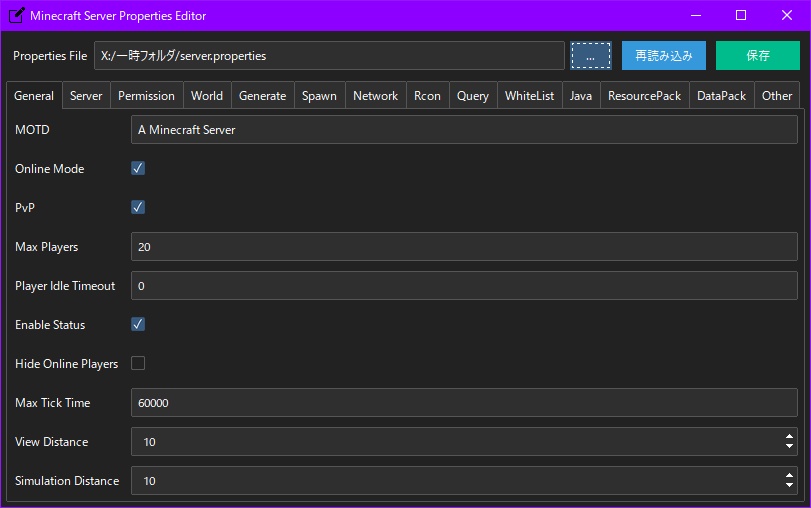811x508 pixels.
Task: Open the Network tab
Action: pyautogui.click(x=376, y=96)
